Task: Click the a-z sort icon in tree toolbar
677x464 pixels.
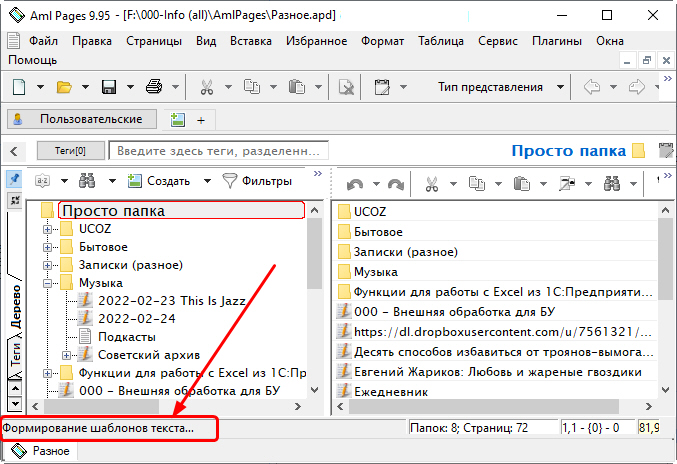Action: point(42,181)
